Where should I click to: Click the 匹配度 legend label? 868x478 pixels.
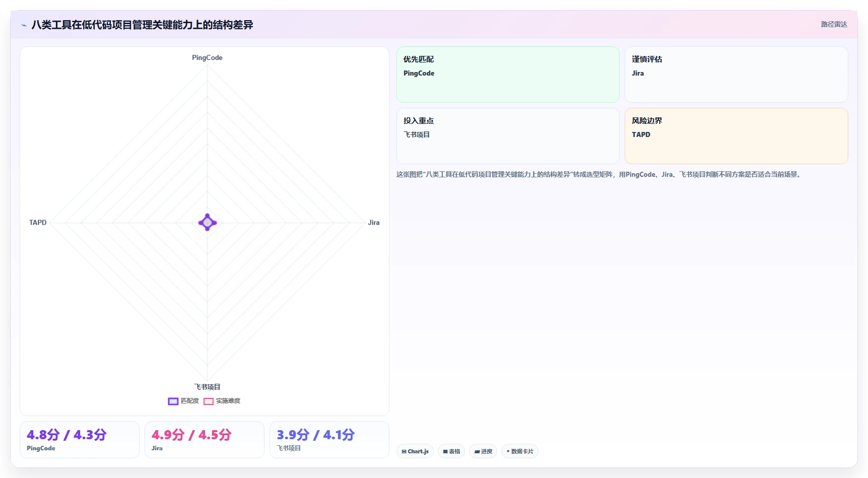(190, 401)
